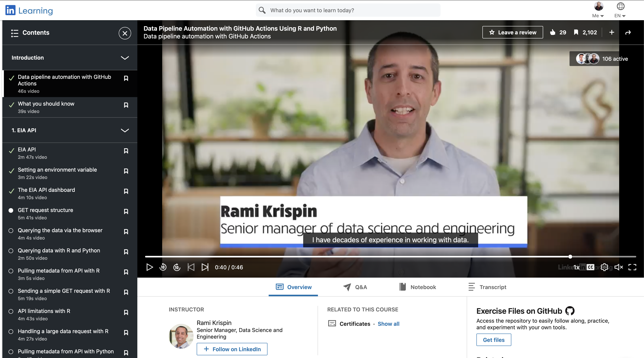This screenshot has width=644, height=358.
Task: Play the video
Action: pyautogui.click(x=150, y=267)
